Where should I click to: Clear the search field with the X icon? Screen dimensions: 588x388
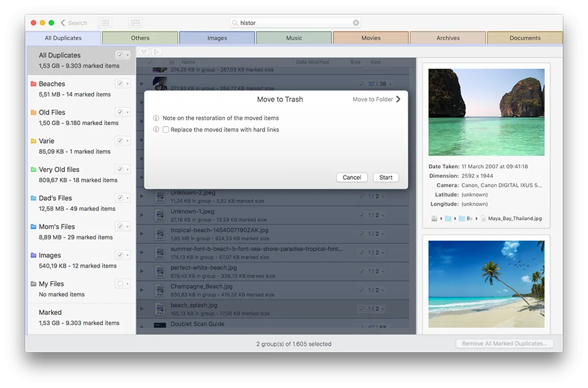pyautogui.click(x=356, y=23)
